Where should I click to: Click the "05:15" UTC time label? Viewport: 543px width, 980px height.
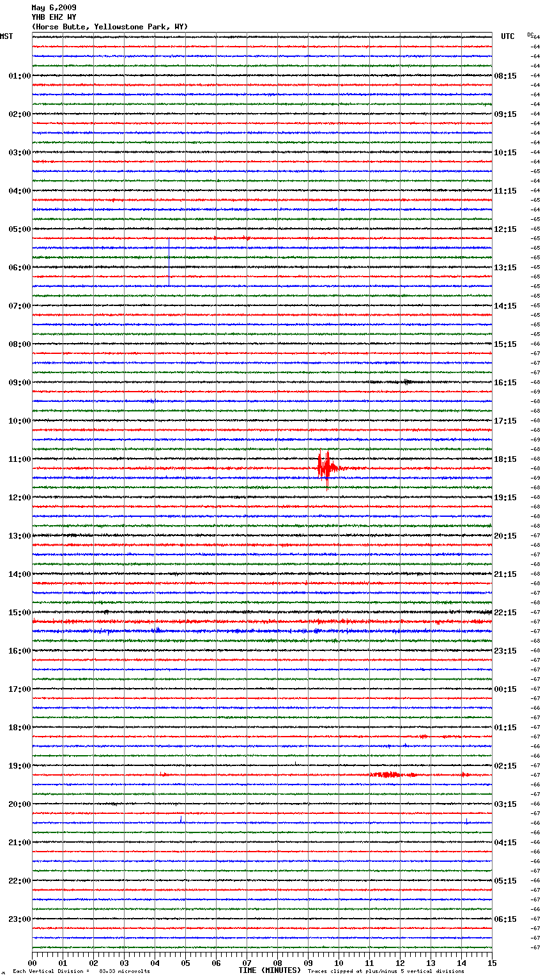[x=505, y=881]
